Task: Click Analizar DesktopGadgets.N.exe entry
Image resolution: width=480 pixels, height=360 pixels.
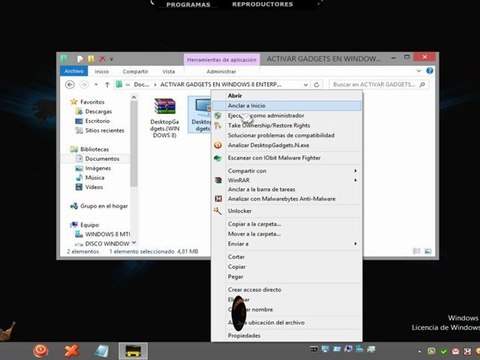Action: 287,145
